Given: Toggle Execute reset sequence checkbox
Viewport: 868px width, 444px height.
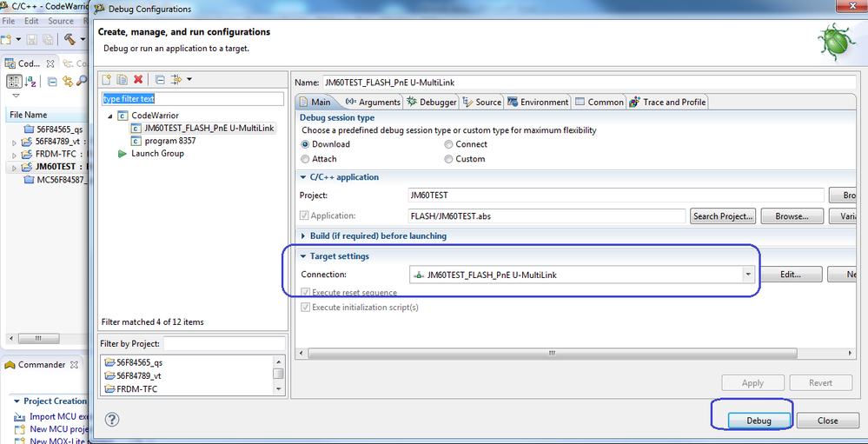Looking at the screenshot, I should tap(305, 292).
